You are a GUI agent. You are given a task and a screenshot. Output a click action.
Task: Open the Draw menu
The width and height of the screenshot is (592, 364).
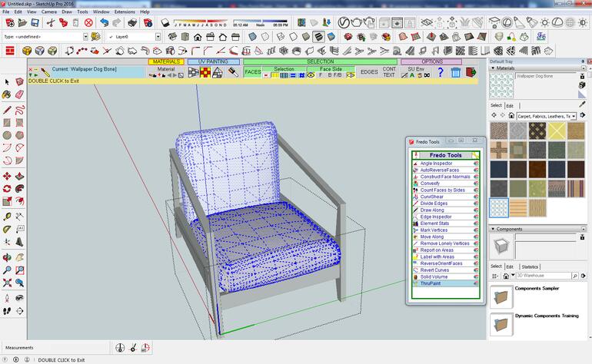tap(67, 12)
